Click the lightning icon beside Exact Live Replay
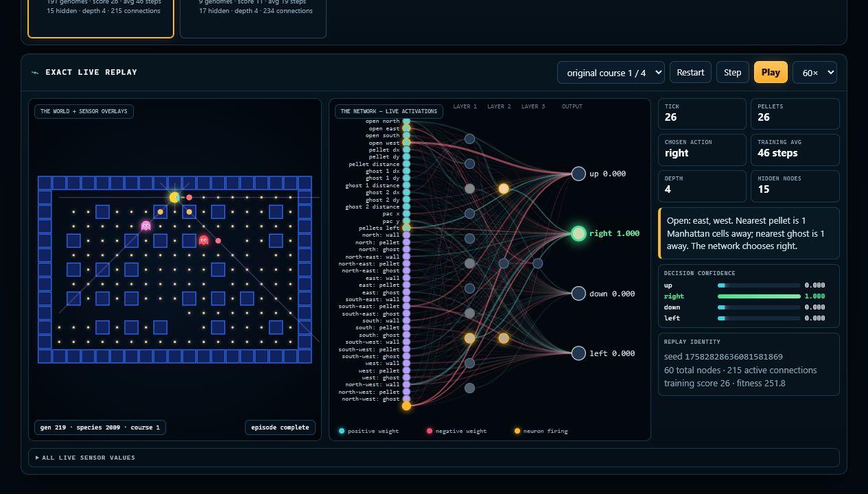Screen dimensions: 868x494 [x=35, y=73]
